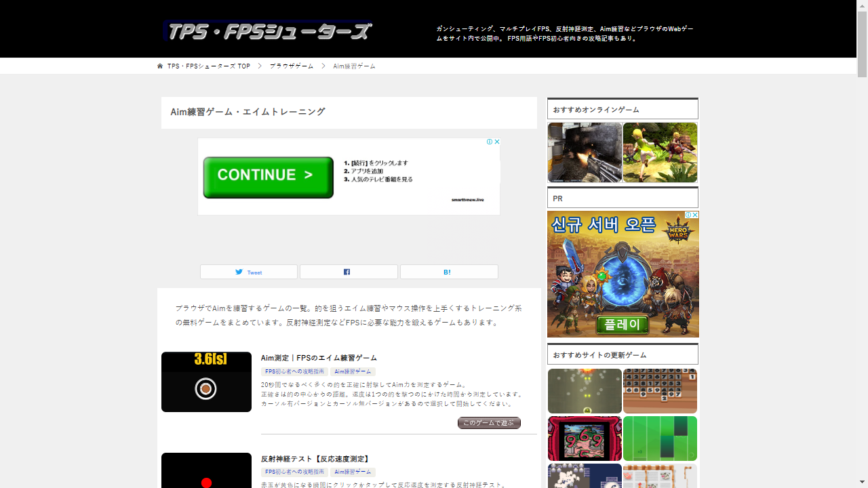Screen dimensions: 868x488
Task: Open the ad info icon on Hero Wars ad
Action: 688,215
